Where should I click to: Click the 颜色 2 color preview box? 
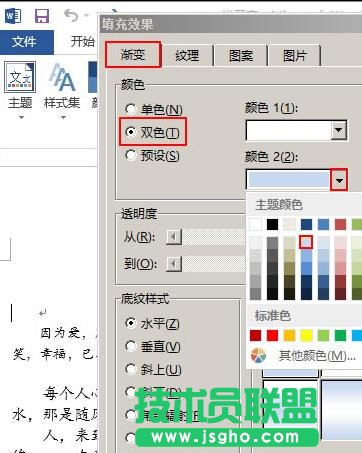click(x=288, y=179)
